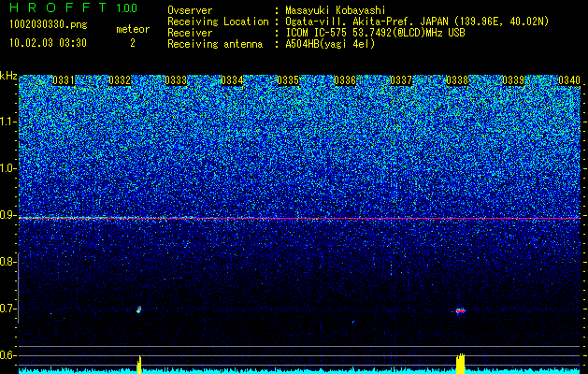
Task: Click the Receiving Location value text
Action: point(417,22)
